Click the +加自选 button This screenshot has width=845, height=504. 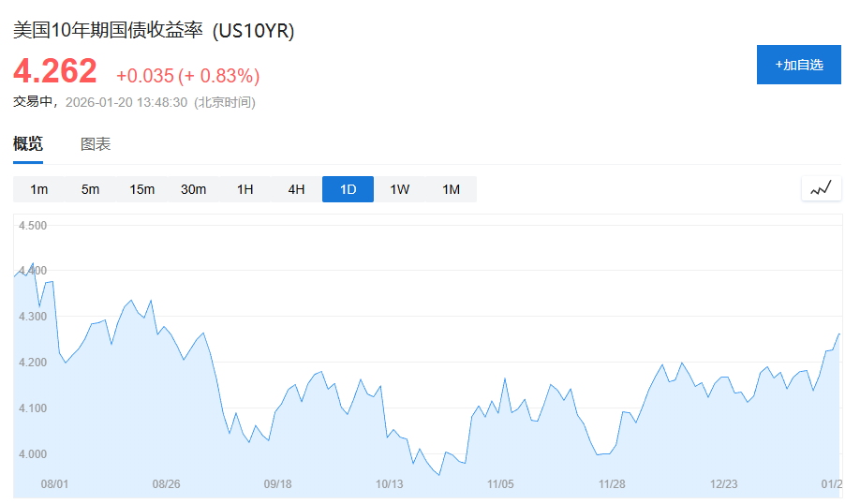[798, 65]
